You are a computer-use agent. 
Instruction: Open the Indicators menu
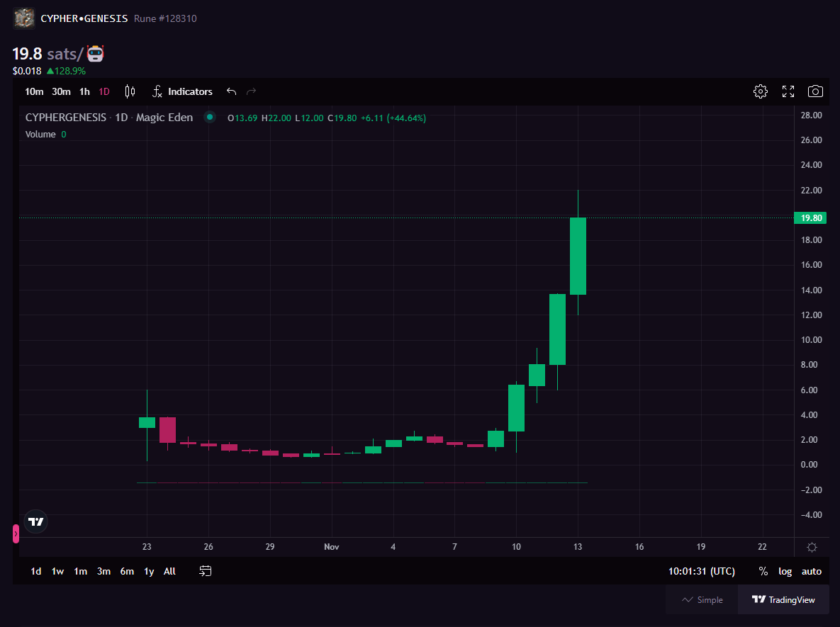coord(183,91)
